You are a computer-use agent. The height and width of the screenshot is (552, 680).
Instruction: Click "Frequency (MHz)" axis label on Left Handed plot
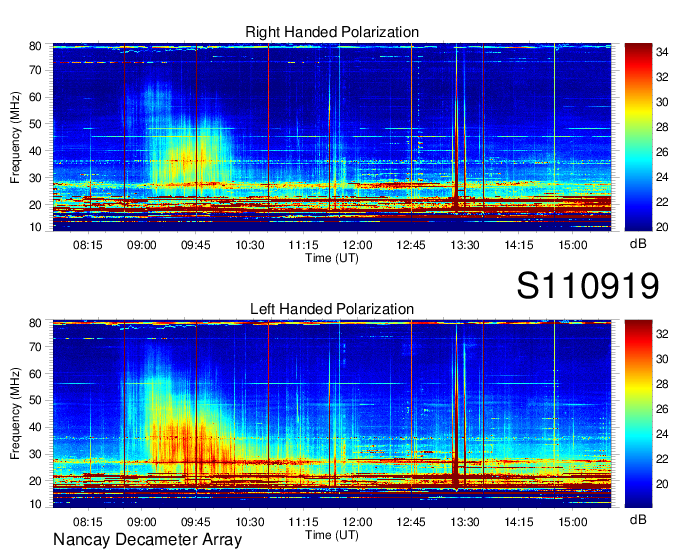[x=15, y=414]
